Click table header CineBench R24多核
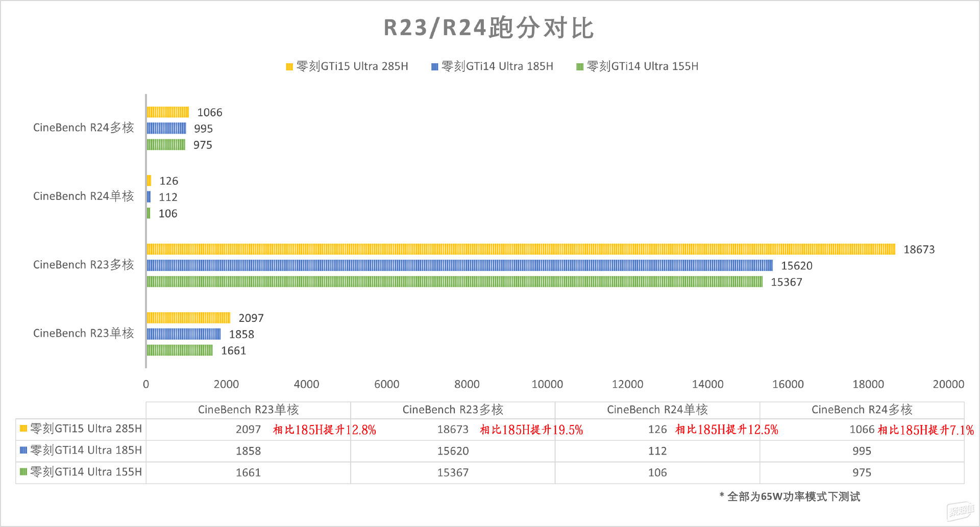The height and width of the screenshot is (527, 980). (x=862, y=410)
